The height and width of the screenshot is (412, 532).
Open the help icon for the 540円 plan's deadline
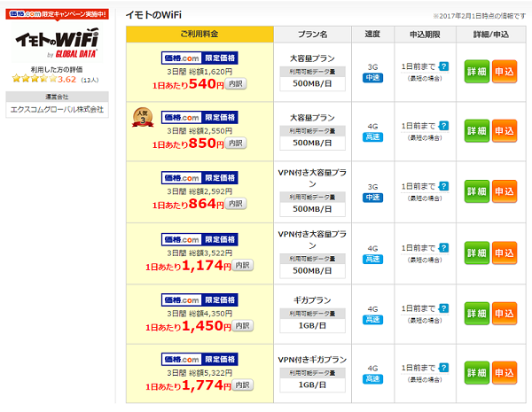(x=444, y=66)
